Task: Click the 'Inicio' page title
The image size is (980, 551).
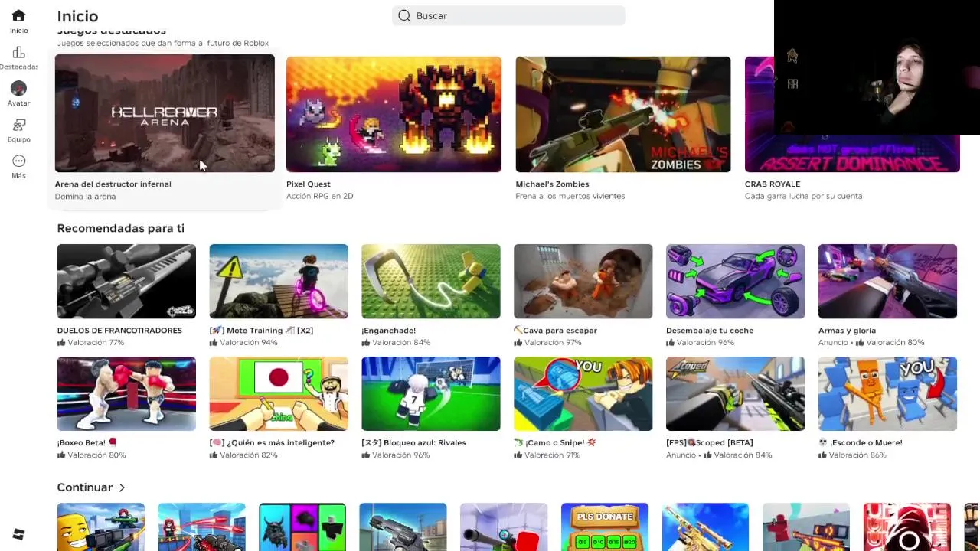Action: (77, 16)
